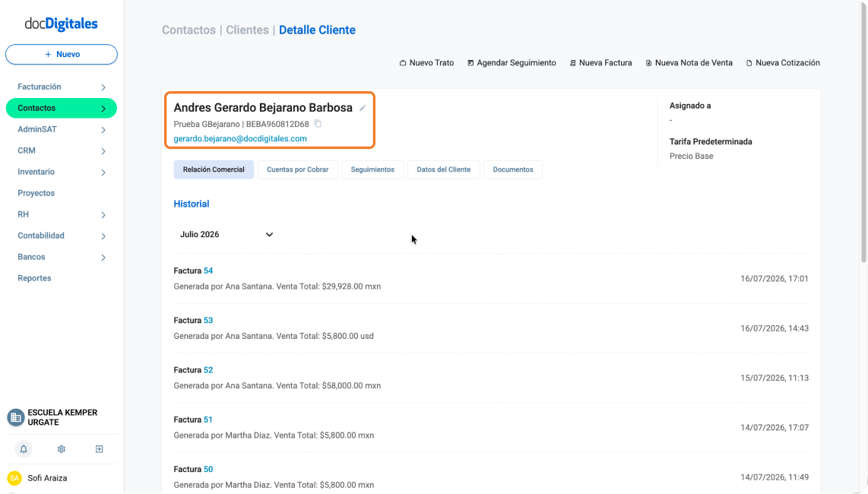Click the logout icon in sidebar
868x494 pixels.
pos(99,449)
